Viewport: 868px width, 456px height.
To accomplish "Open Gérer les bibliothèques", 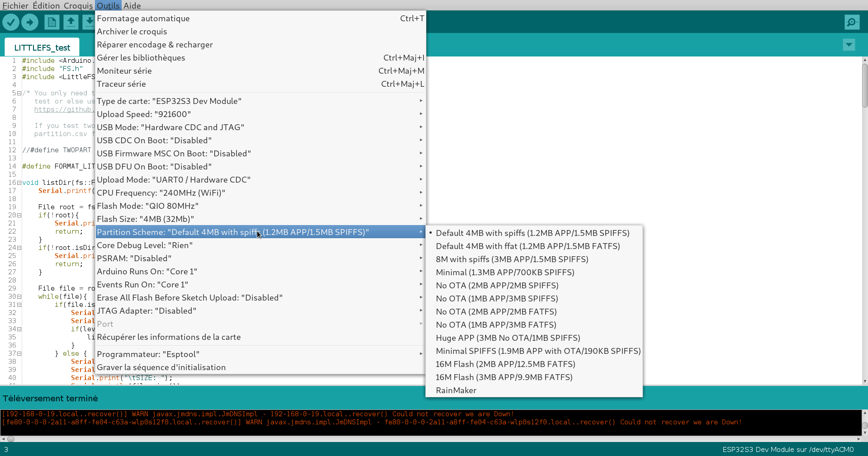I will (260, 58).
